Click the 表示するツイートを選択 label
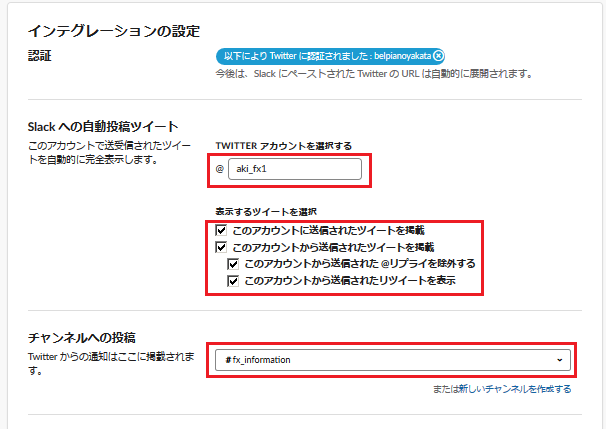 coord(266,212)
